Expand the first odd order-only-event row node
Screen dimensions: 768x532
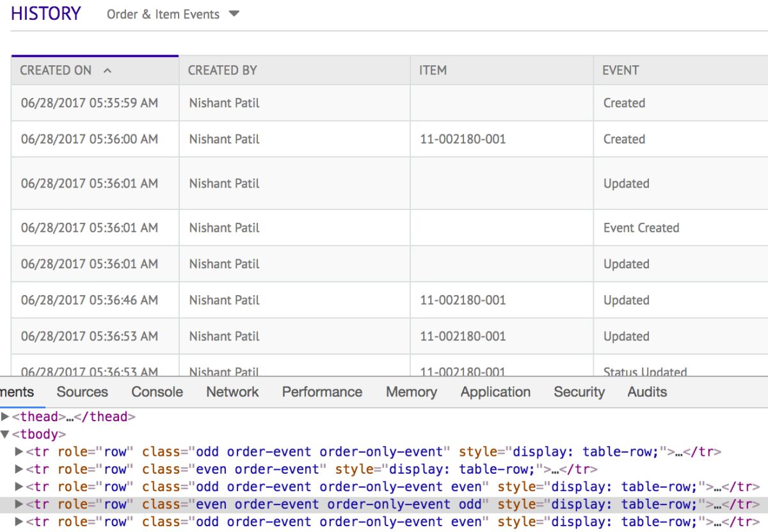19,452
